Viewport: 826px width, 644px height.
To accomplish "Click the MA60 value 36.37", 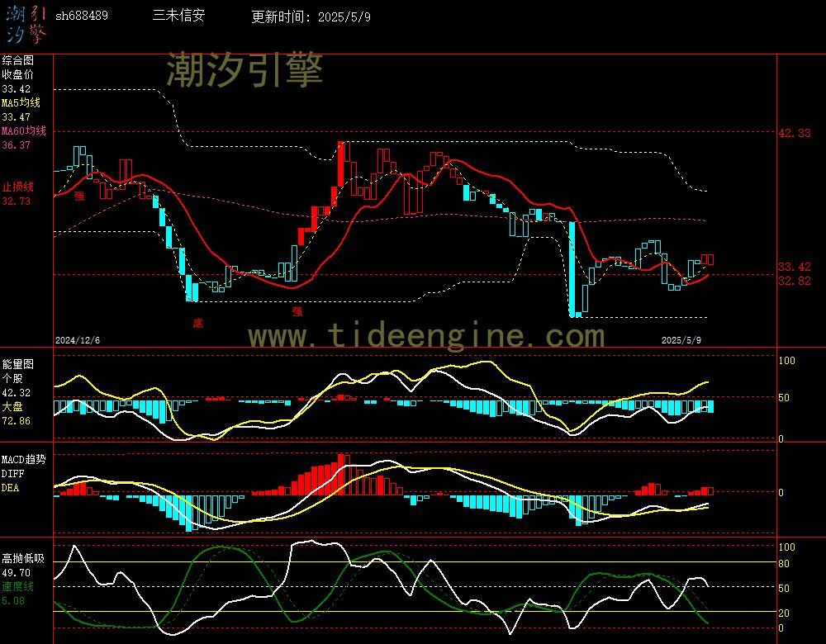I will [x=17, y=144].
